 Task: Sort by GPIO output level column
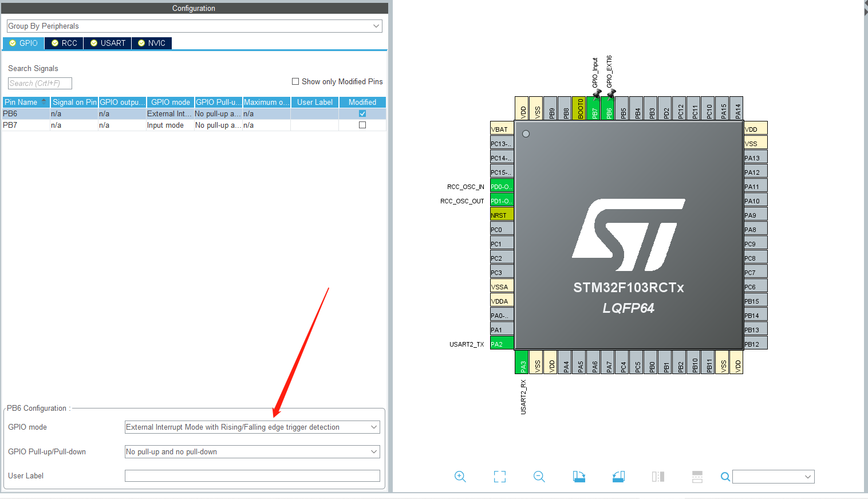coord(123,102)
